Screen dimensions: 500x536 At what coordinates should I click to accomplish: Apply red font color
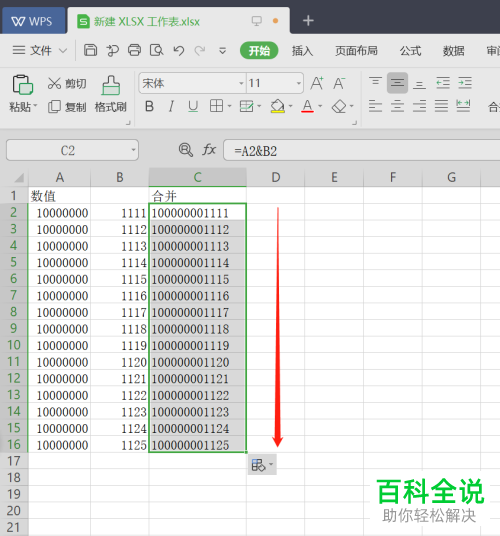click(308, 106)
